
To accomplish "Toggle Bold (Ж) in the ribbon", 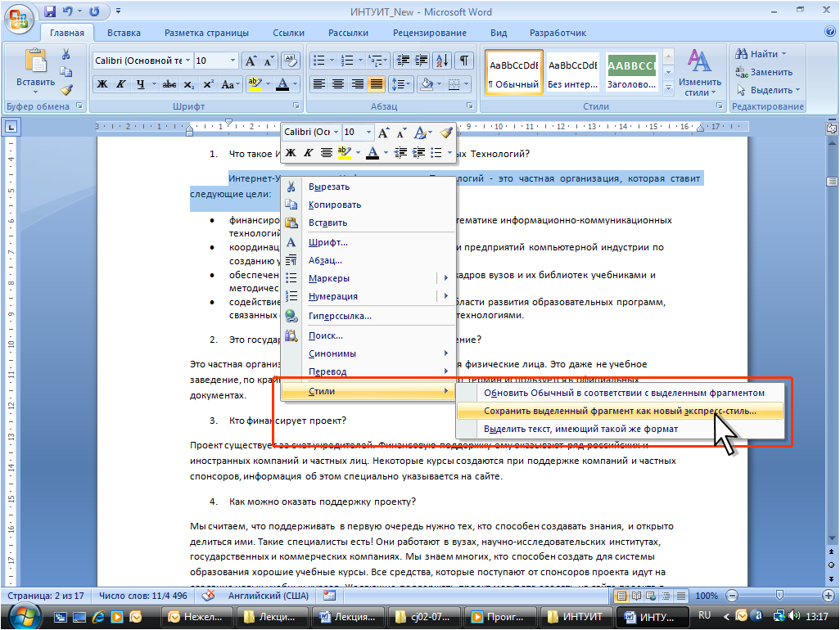I will [102, 84].
